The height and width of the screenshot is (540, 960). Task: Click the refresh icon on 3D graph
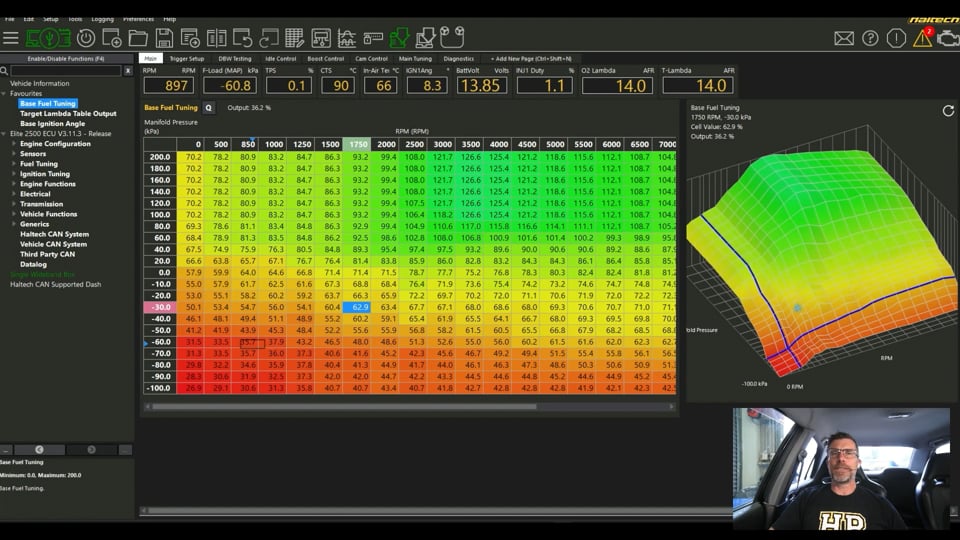coord(948,111)
